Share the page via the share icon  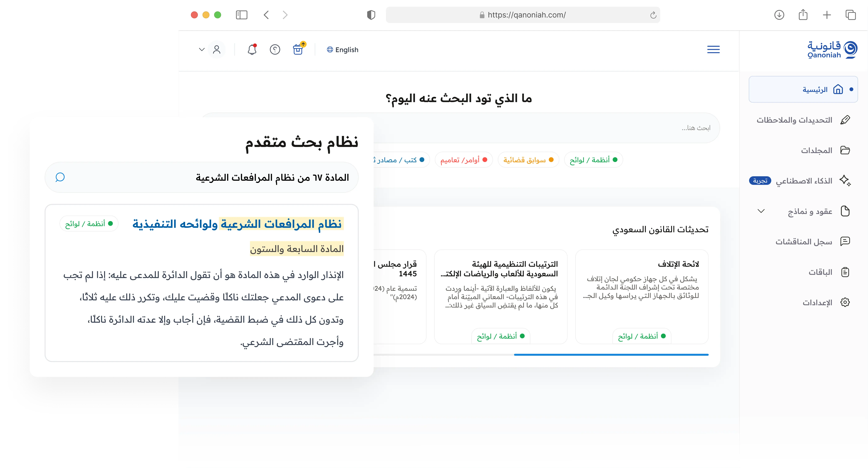803,15
